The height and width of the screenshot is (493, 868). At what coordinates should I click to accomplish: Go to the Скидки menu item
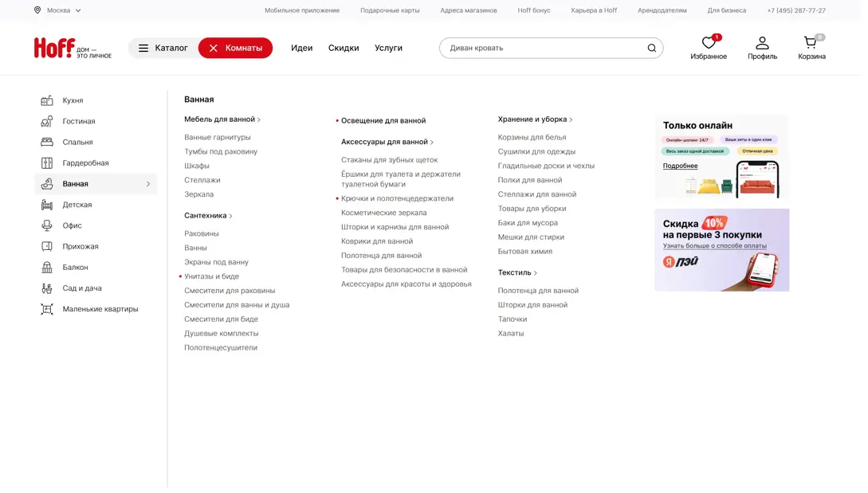344,48
